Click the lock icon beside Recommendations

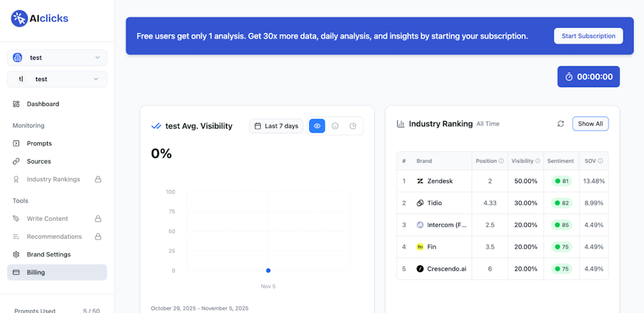98,236
